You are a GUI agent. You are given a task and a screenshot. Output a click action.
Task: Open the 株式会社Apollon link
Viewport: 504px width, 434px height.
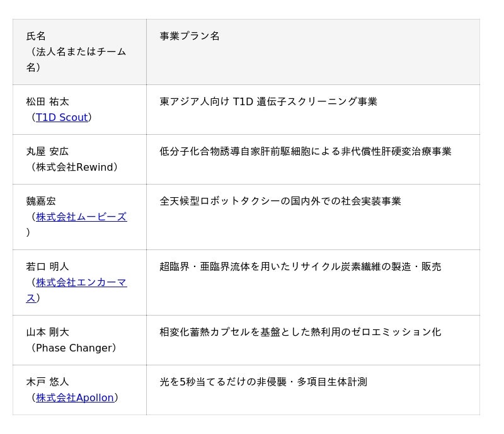point(75,397)
